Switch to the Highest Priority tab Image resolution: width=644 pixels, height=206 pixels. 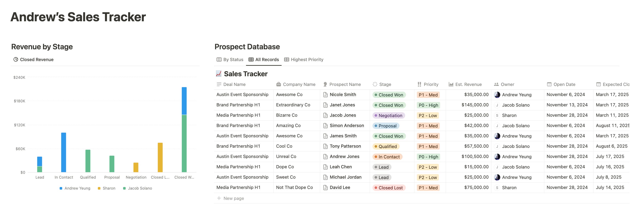pyautogui.click(x=304, y=60)
